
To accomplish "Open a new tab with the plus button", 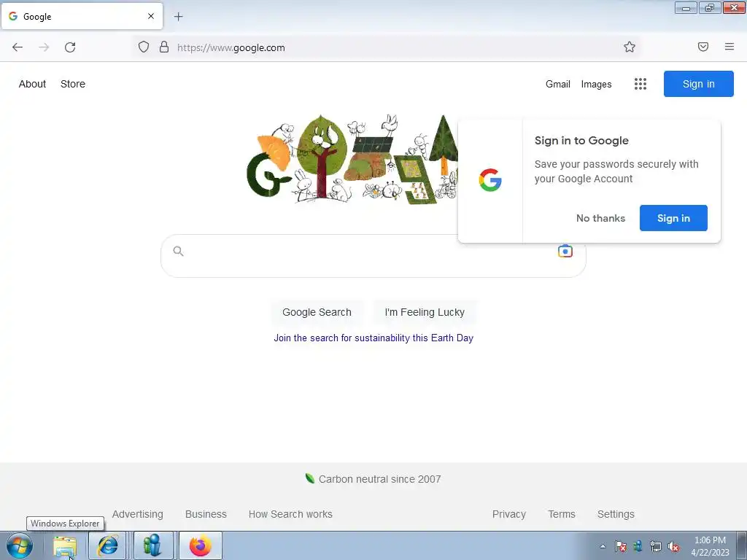I will coord(178,17).
